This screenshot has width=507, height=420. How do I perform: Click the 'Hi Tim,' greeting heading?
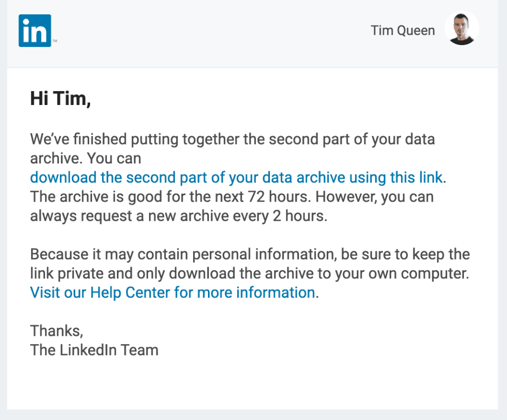[60, 98]
